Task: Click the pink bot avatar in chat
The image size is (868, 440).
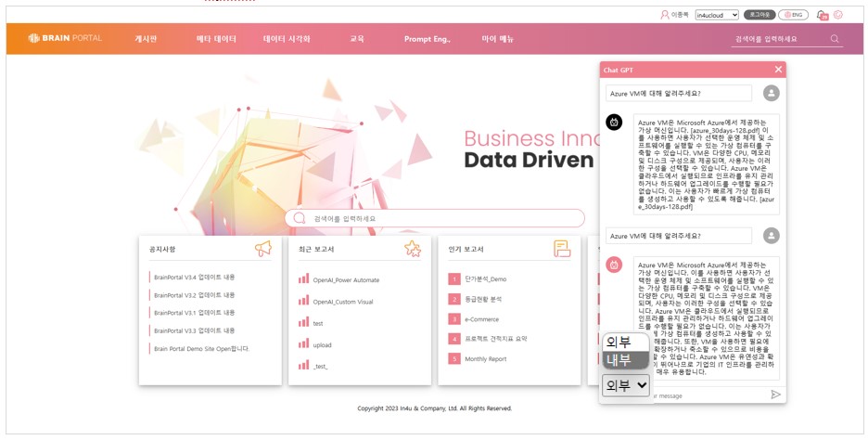Action: pos(614,265)
